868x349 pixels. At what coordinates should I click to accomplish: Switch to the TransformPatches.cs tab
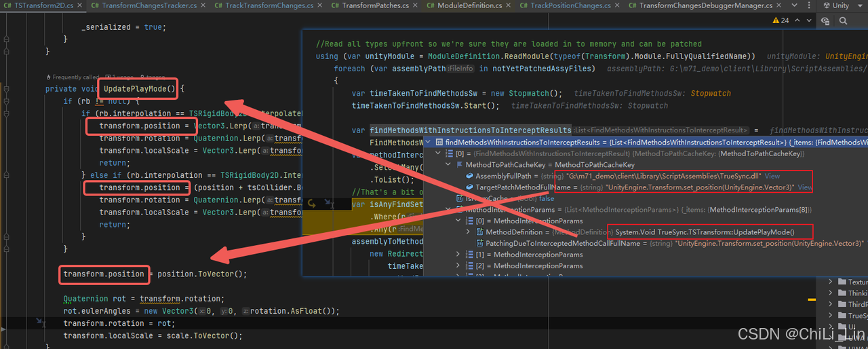click(x=375, y=5)
